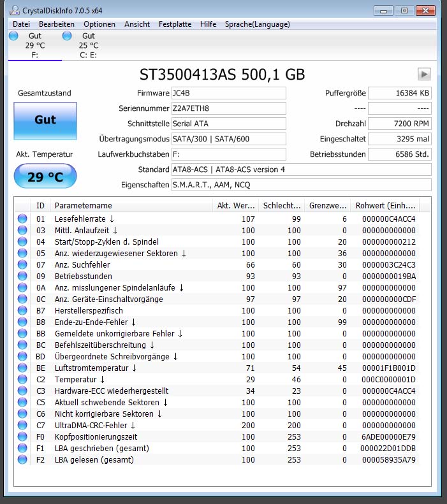Click the Schlecht... column header
Viewport: 447px width, 504px height.
click(x=282, y=205)
